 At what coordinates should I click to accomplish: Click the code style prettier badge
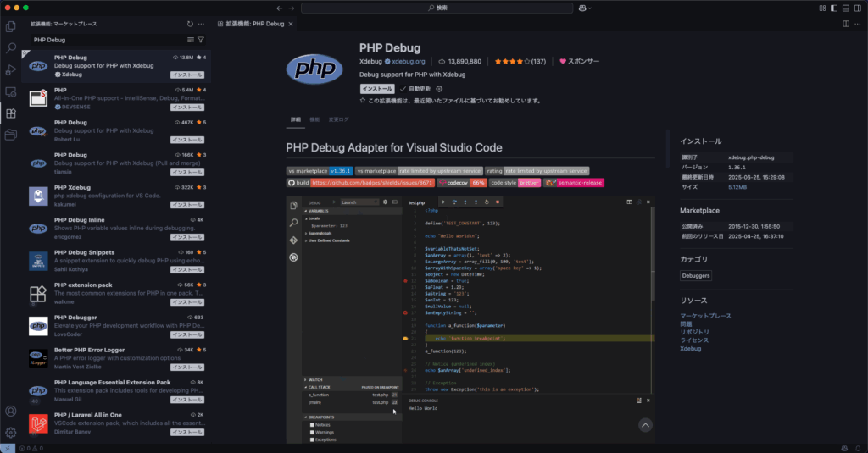point(515,183)
